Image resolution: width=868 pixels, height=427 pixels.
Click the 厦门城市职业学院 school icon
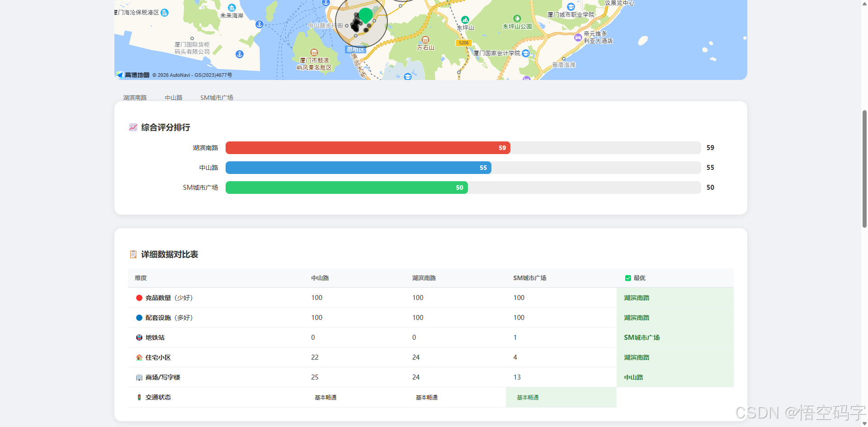(571, 7)
